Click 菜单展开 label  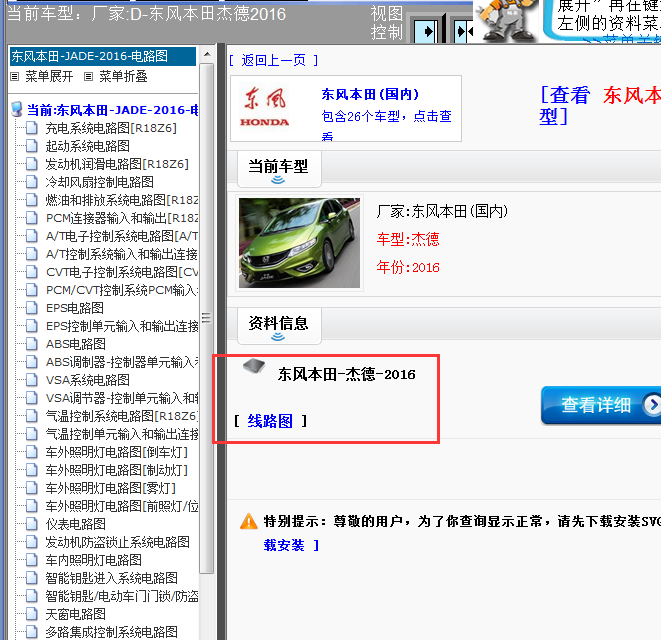[49, 76]
